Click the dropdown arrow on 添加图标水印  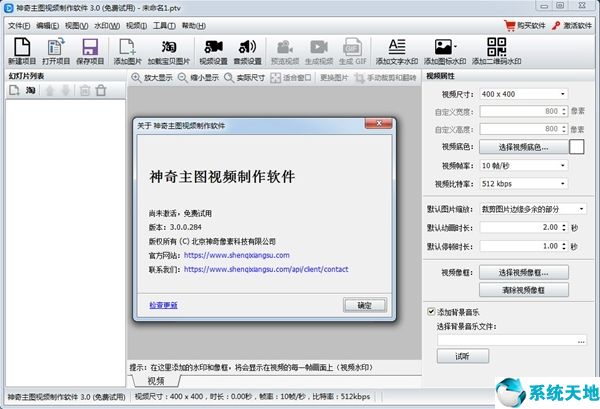point(455,47)
